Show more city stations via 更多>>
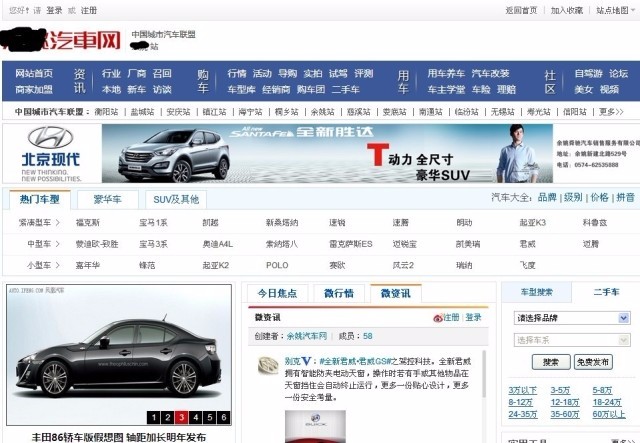This screenshot has height=443, width=640. [611, 111]
